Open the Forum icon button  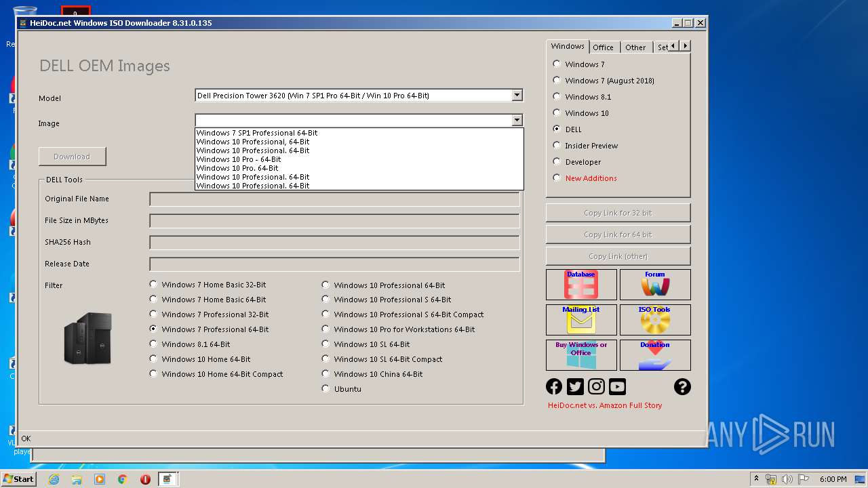point(655,285)
